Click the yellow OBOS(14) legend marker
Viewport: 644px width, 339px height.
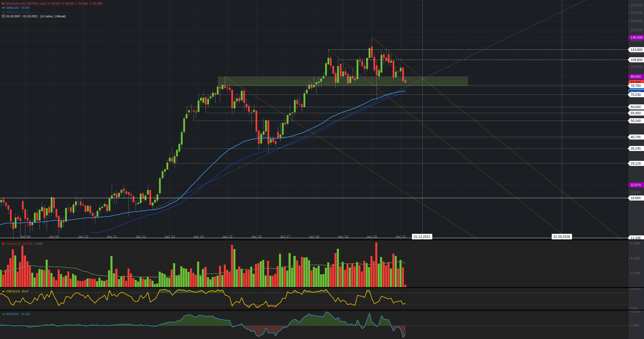(x=3, y=292)
